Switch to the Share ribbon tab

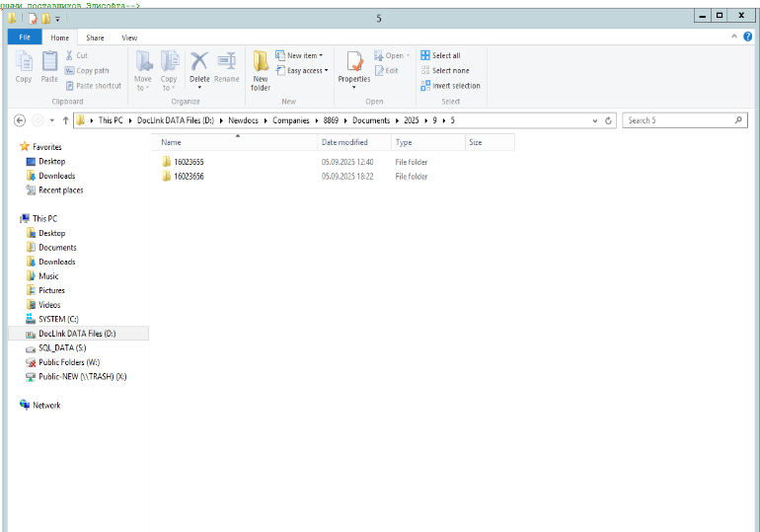pyautogui.click(x=95, y=38)
